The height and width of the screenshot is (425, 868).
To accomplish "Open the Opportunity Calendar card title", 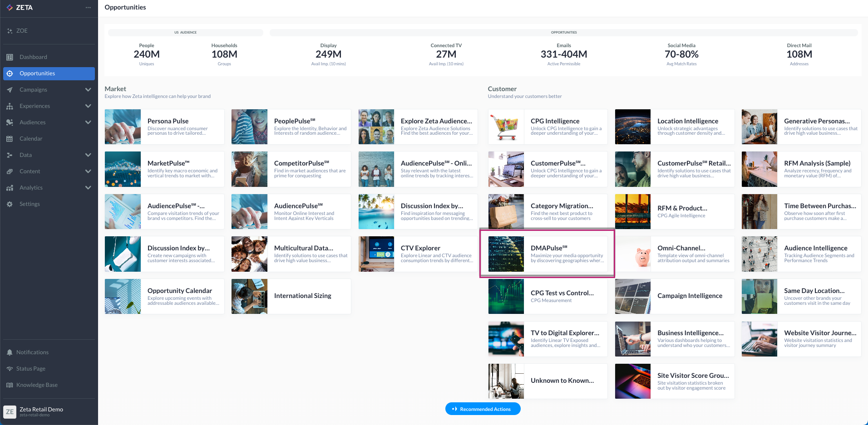I will 180,291.
